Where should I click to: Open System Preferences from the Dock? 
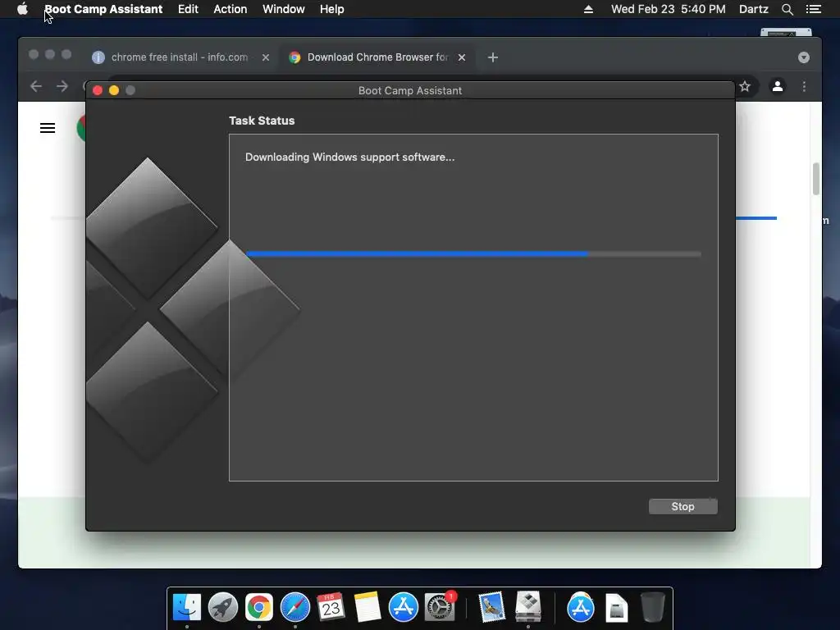coord(440,608)
